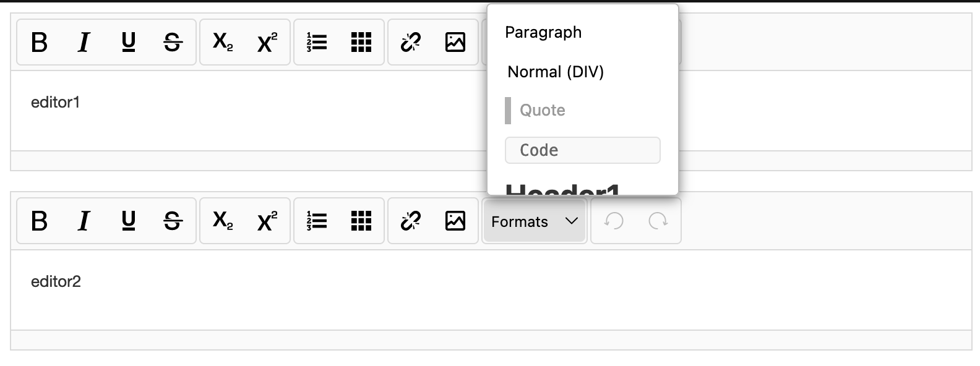Remove a hyperlink in editor1 toolbar
Image resolution: width=980 pixels, height=366 pixels.
pyautogui.click(x=410, y=42)
